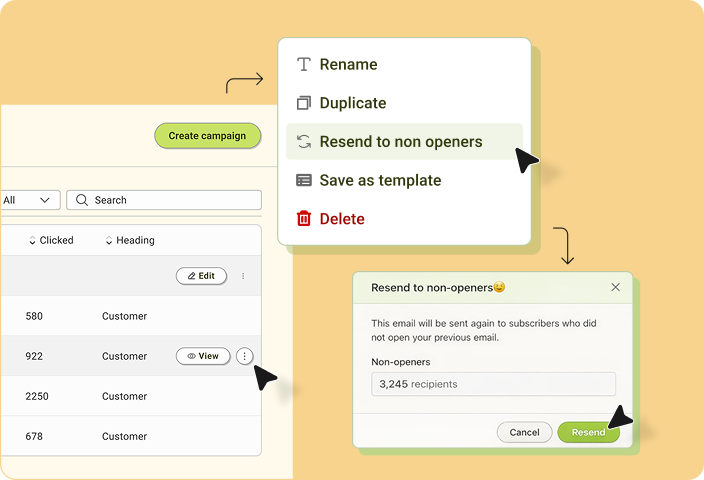Open three-dot menu beside Edit button
This screenshot has height=480, width=704.
coord(243,276)
